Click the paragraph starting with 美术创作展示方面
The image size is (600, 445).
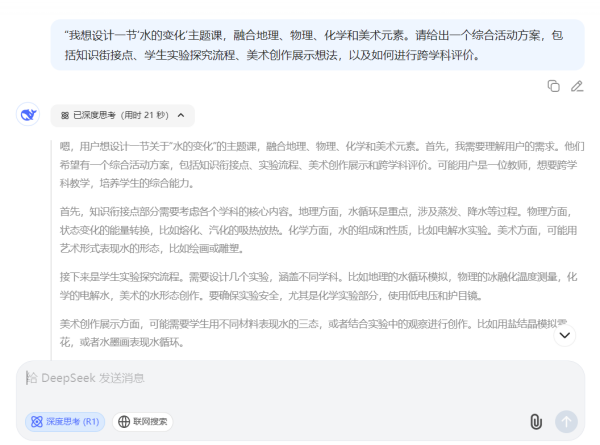click(x=313, y=333)
